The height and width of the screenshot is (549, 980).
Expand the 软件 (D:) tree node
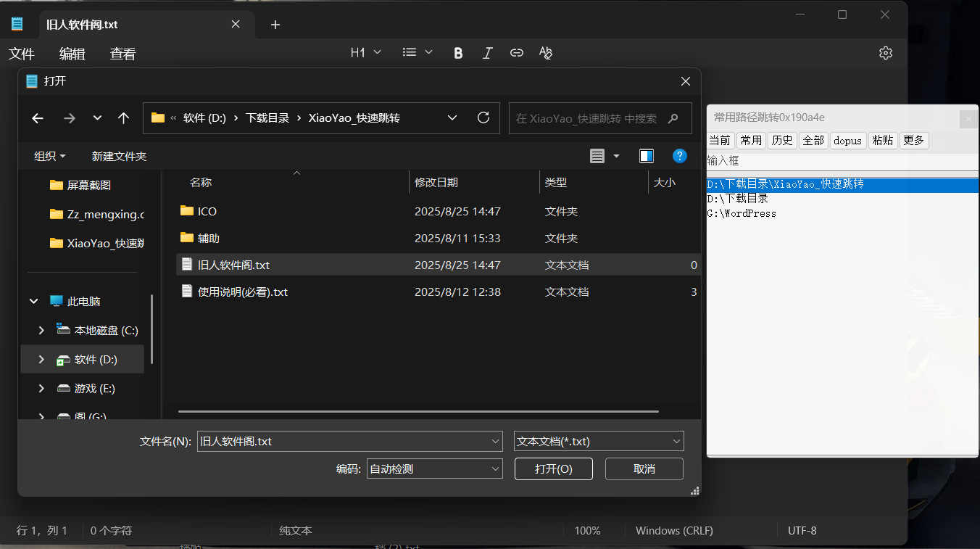(41, 359)
